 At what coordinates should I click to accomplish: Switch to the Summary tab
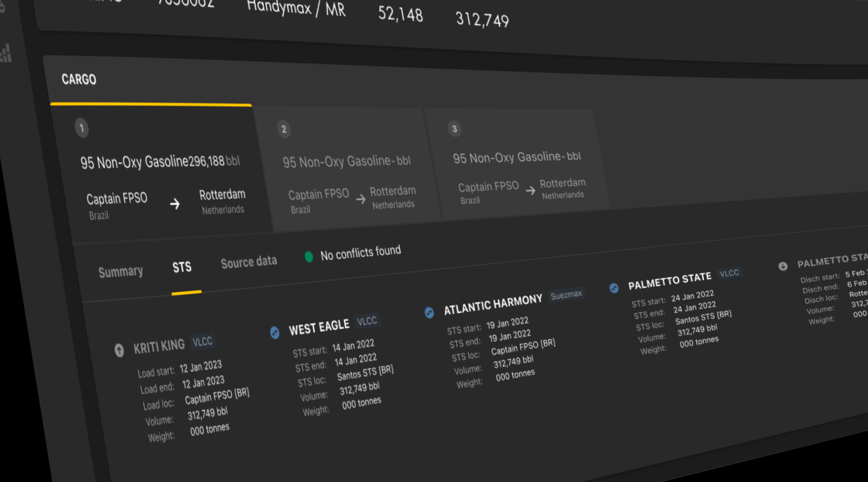(x=120, y=271)
